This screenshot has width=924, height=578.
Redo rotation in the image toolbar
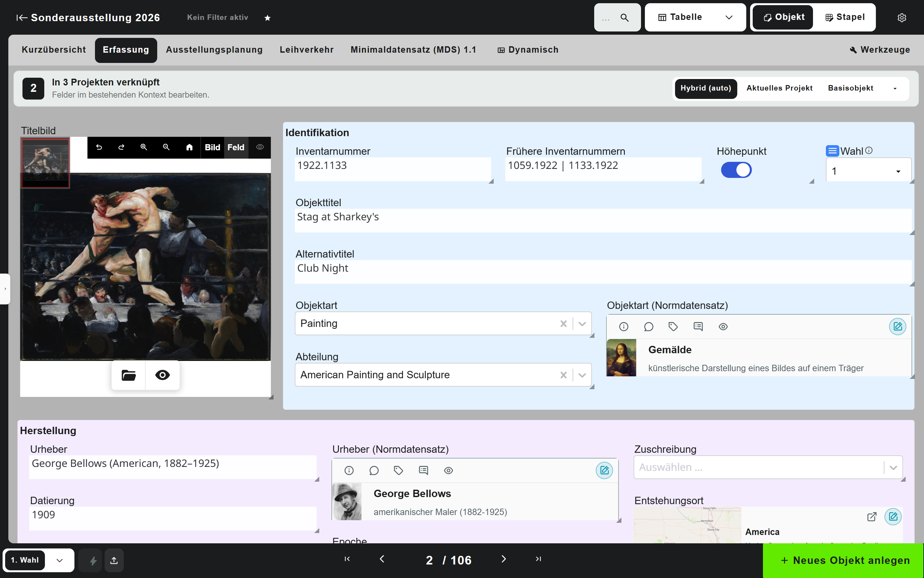pos(121,147)
